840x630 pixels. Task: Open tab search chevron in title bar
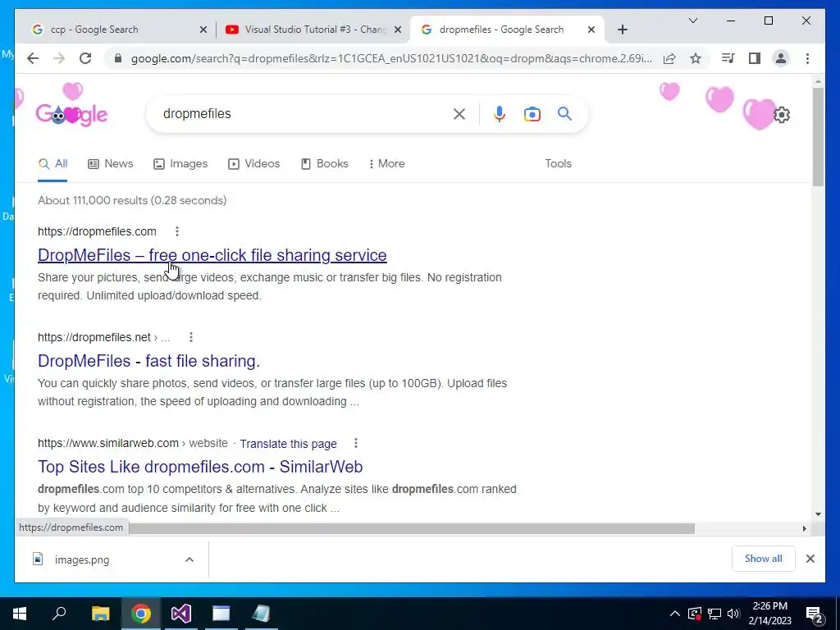click(692, 21)
